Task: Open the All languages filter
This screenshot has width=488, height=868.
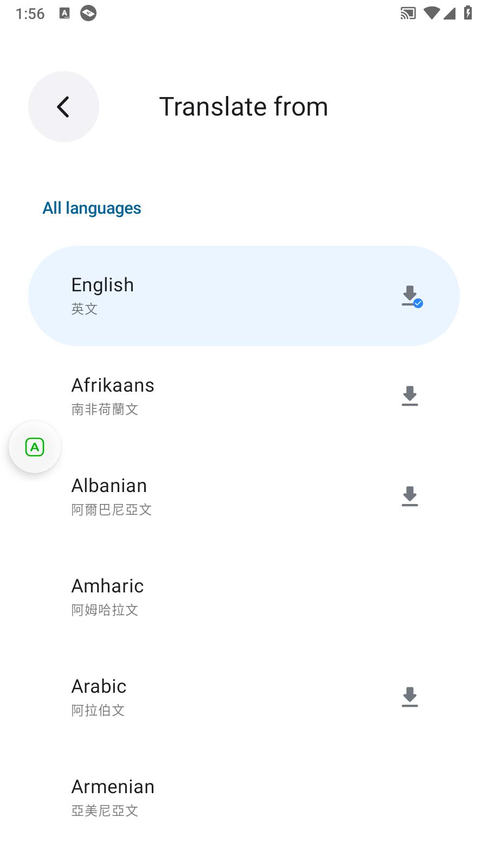Action: point(92,208)
